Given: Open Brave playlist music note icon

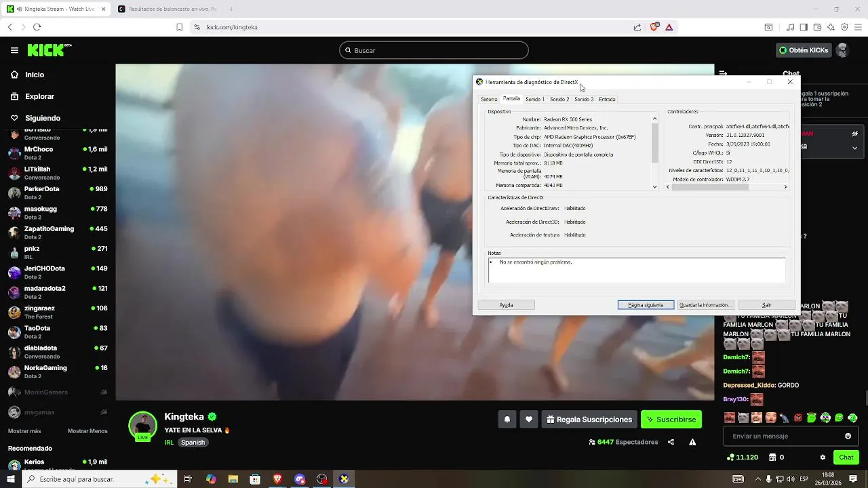Looking at the screenshot, I should (x=790, y=27).
